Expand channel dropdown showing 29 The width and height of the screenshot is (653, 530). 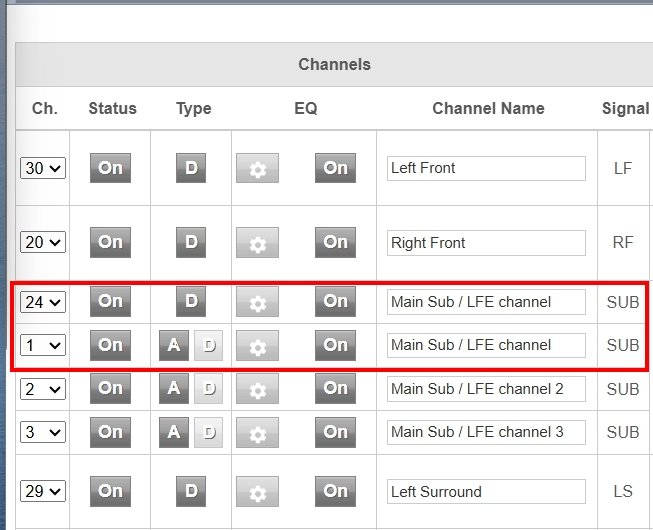click(x=43, y=492)
